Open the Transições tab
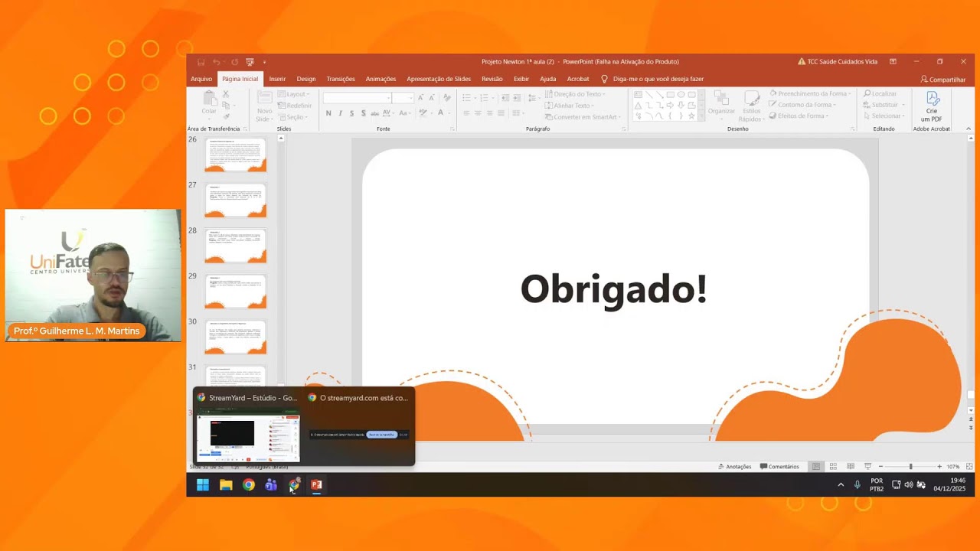The height and width of the screenshot is (551, 980). (341, 79)
